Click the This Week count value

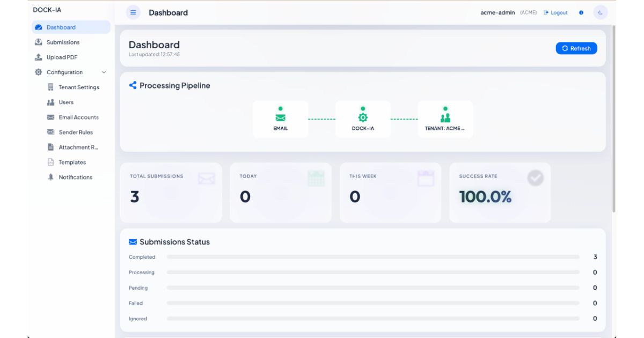pyautogui.click(x=355, y=197)
